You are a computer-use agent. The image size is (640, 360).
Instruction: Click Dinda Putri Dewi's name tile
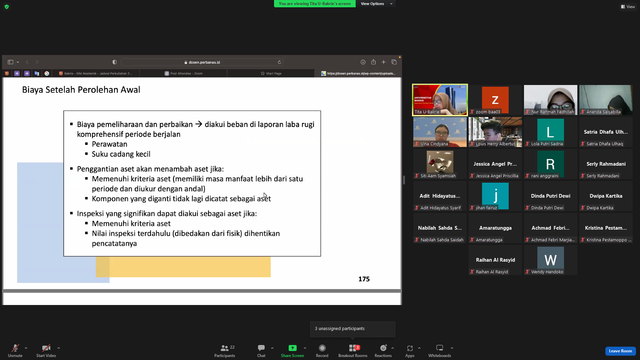coord(550,196)
